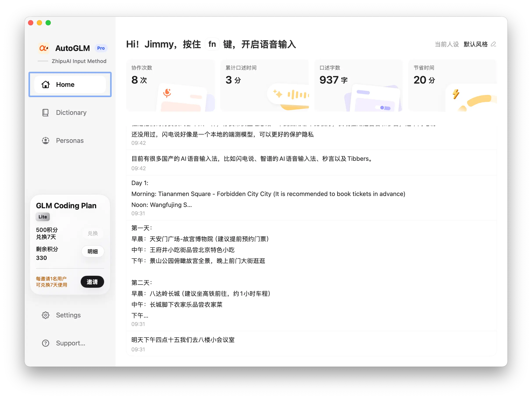532x399 pixels.
Task: Open point details via the 明细 button
Action: point(93,251)
